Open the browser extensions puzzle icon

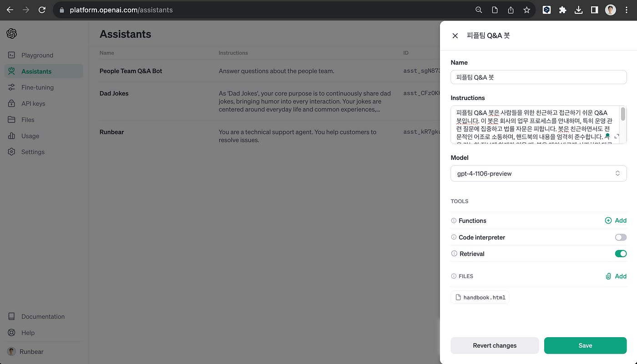(x=562, y=10)
